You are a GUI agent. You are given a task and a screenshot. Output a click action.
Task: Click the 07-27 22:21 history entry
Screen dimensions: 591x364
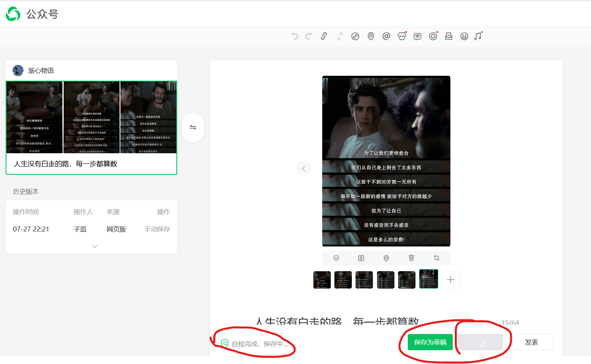pyautogui.click(x=31, y=229)
